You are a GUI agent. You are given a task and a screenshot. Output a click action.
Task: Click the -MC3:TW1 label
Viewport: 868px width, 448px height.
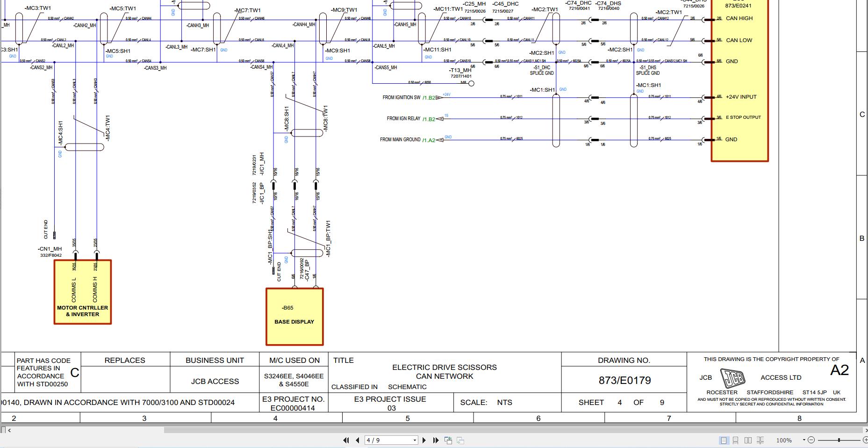click(x=37, y=8)
